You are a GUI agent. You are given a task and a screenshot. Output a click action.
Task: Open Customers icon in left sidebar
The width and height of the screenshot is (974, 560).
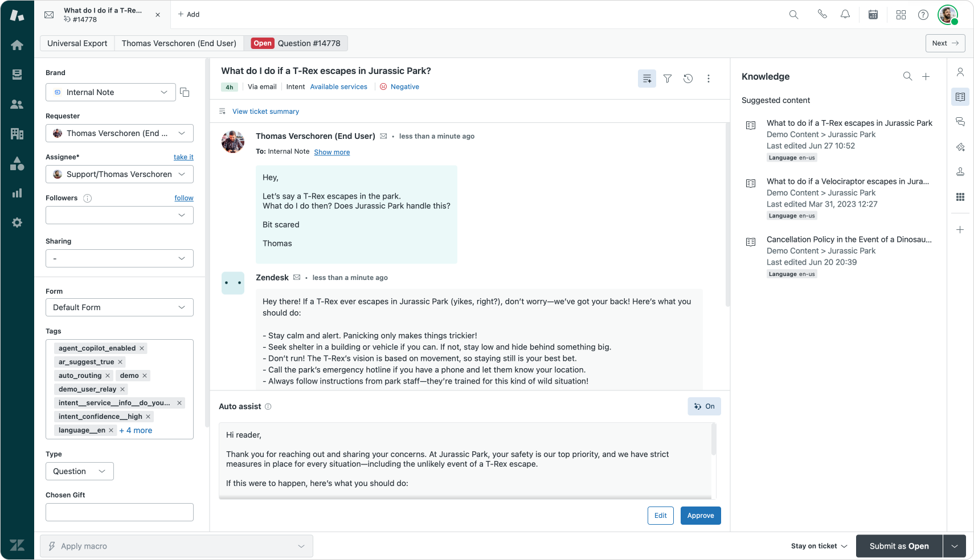[x=17, y=104]
